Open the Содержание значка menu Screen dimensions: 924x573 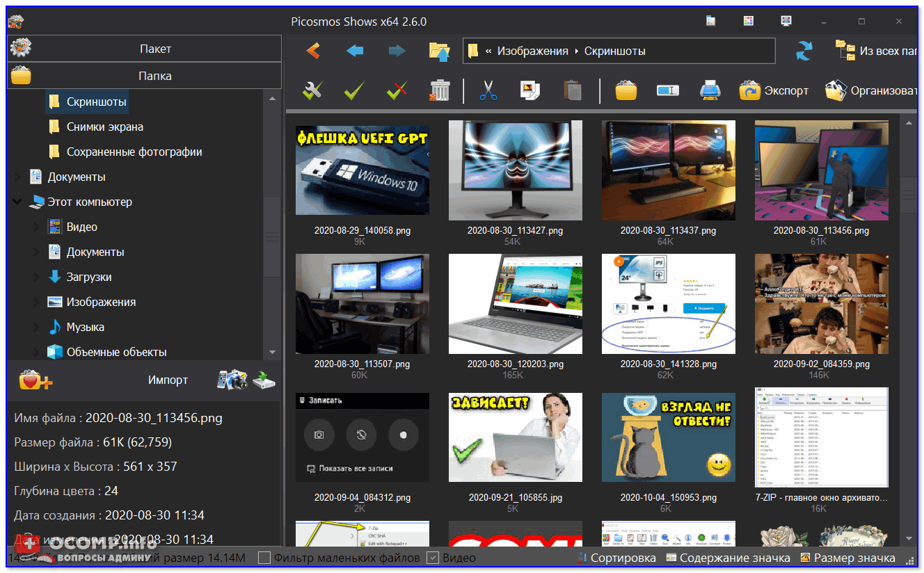[728, 558]
